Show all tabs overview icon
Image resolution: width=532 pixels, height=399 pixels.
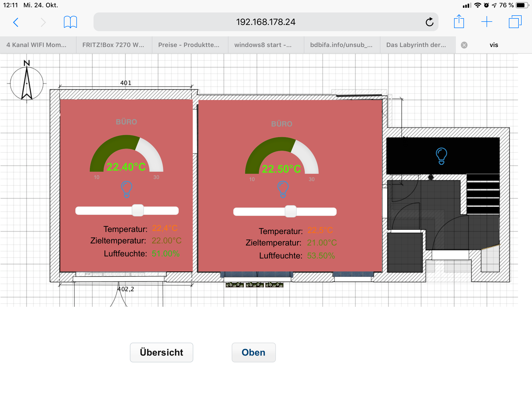coord(515,22)
